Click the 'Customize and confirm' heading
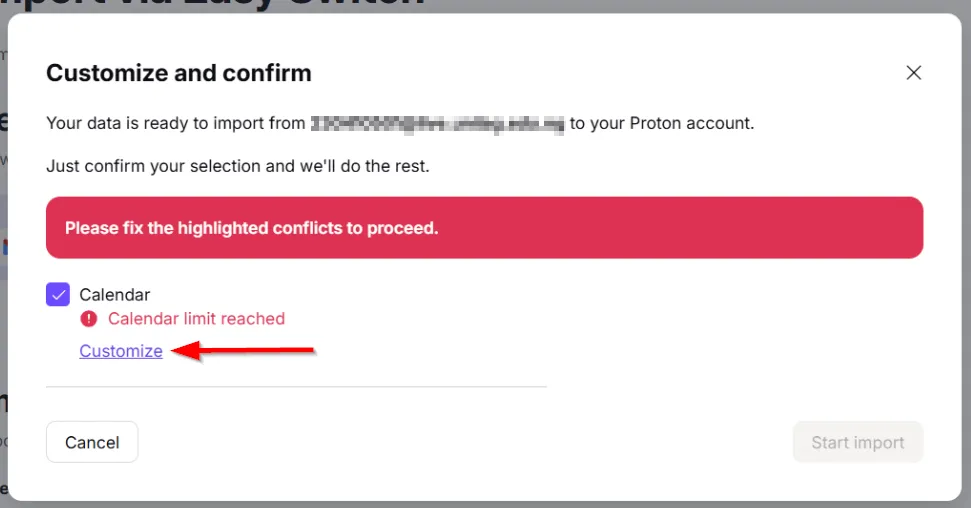The height and width of the screenshot is (508, 971). click(179, 73)
